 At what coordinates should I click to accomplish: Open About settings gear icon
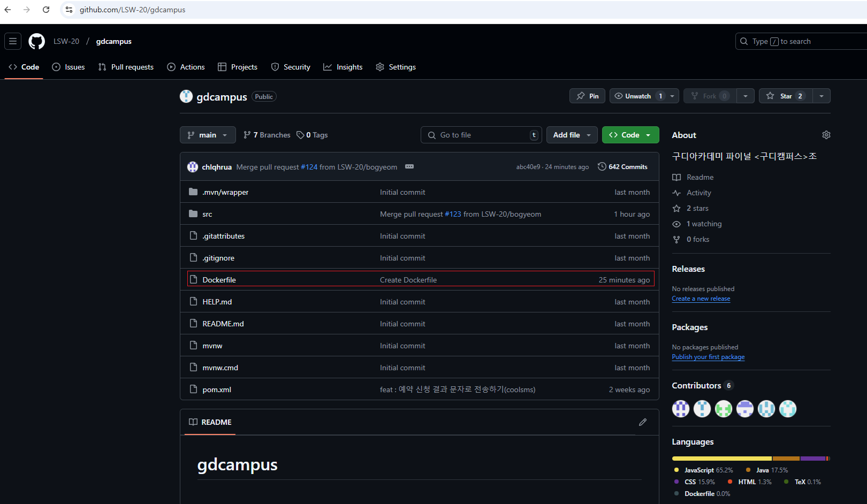click(826, 135)
